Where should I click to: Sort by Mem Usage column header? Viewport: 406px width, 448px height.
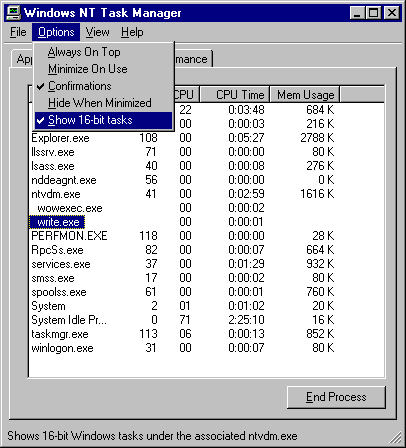click(305, 95)
